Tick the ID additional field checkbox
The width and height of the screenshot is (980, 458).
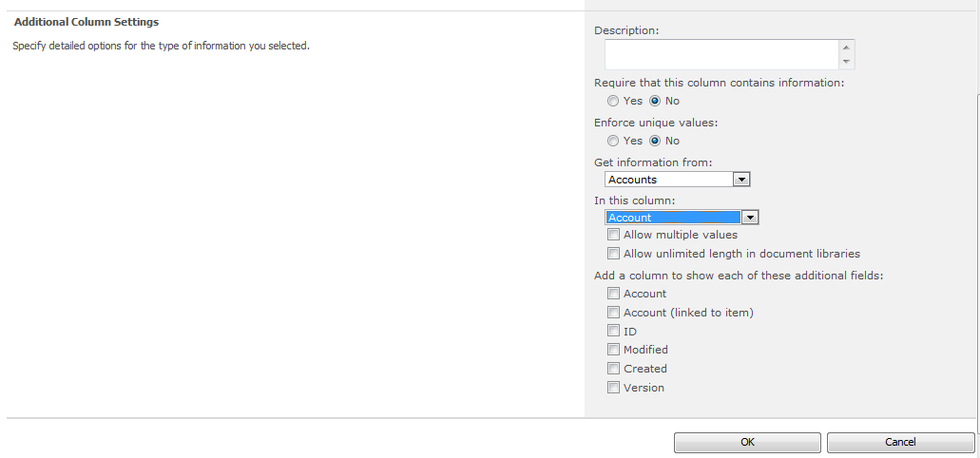pos(614,332)
